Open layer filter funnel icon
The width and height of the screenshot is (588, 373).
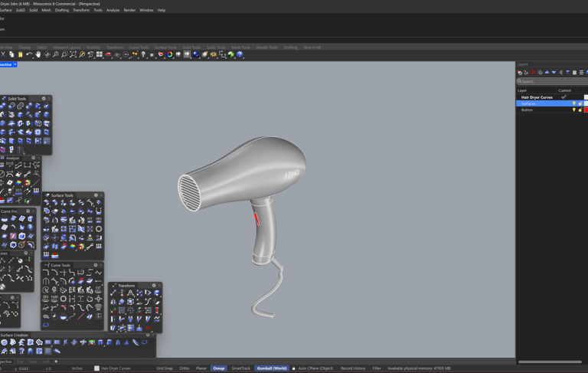coord(567,73)
